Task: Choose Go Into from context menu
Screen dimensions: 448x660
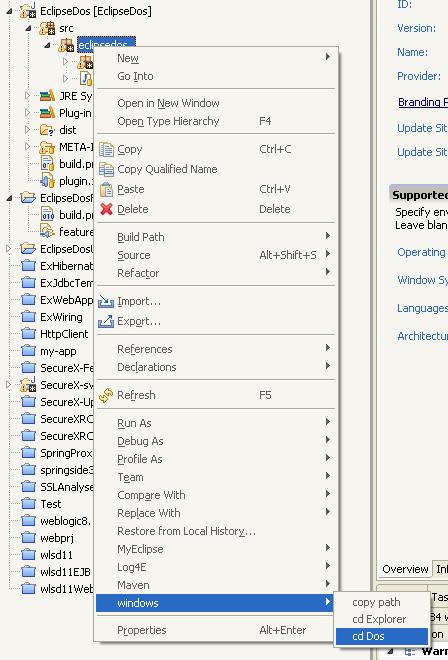Action: [x=216, y=76]
